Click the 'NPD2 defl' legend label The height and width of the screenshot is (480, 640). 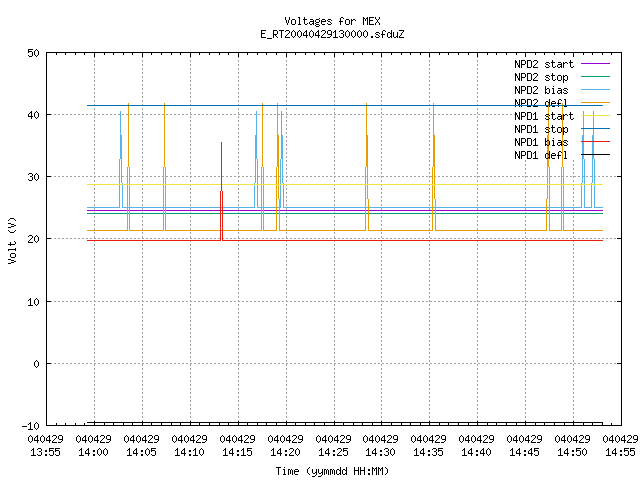[541, 103]
